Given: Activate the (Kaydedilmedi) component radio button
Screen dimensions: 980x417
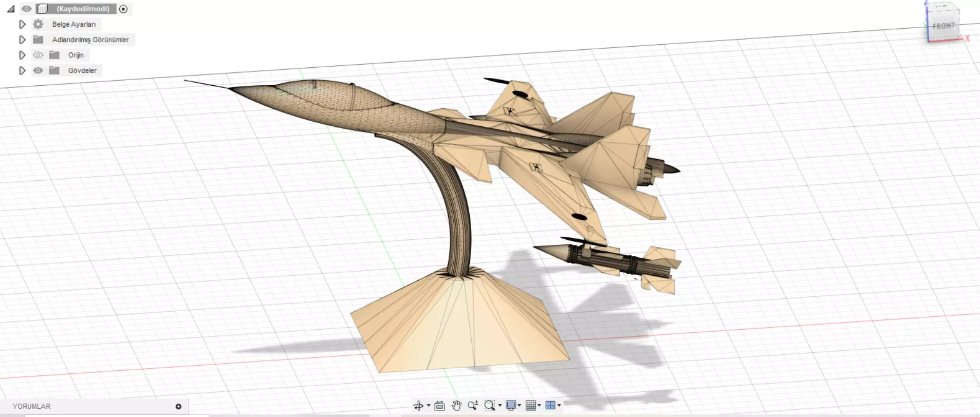Looking at the screenshot, I should (123, 9).
